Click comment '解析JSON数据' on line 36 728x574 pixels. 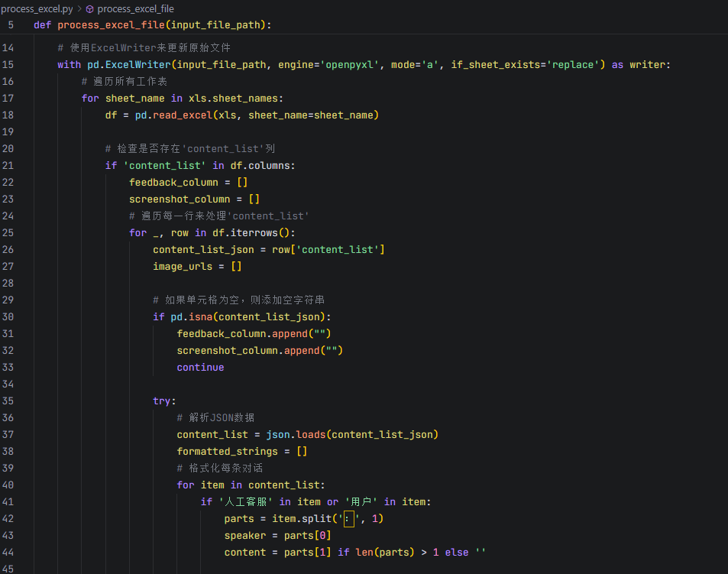[x=222, y=418]
